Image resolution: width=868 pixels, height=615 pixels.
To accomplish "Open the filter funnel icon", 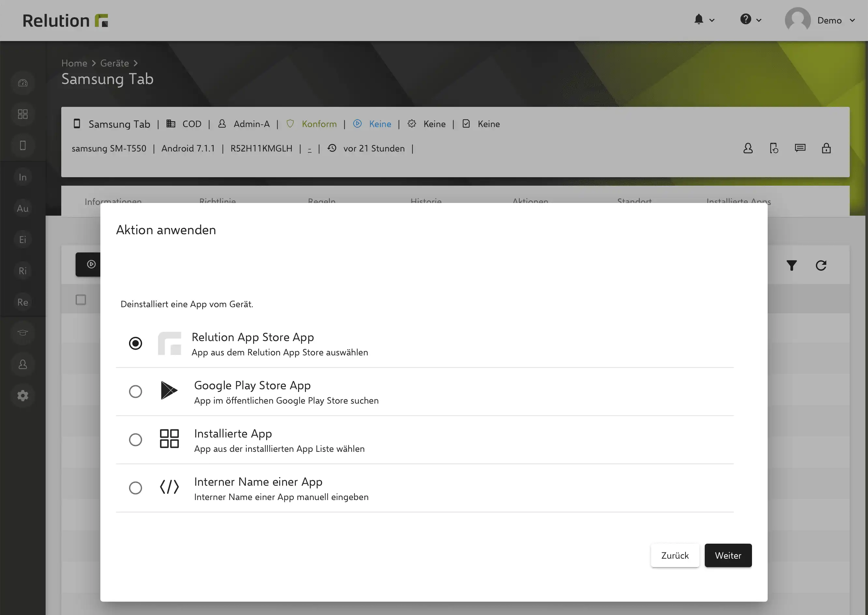I will (x=791, y=265).
